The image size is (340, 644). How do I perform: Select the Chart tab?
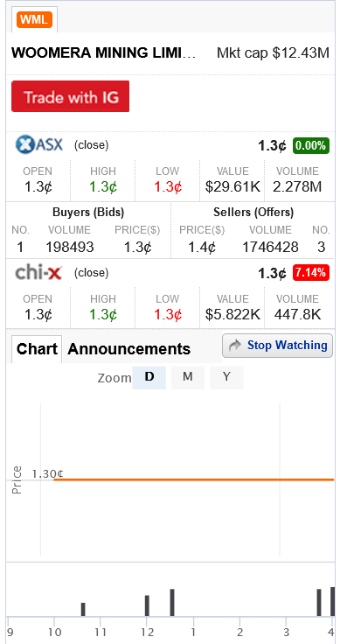[x=37, y=349]
